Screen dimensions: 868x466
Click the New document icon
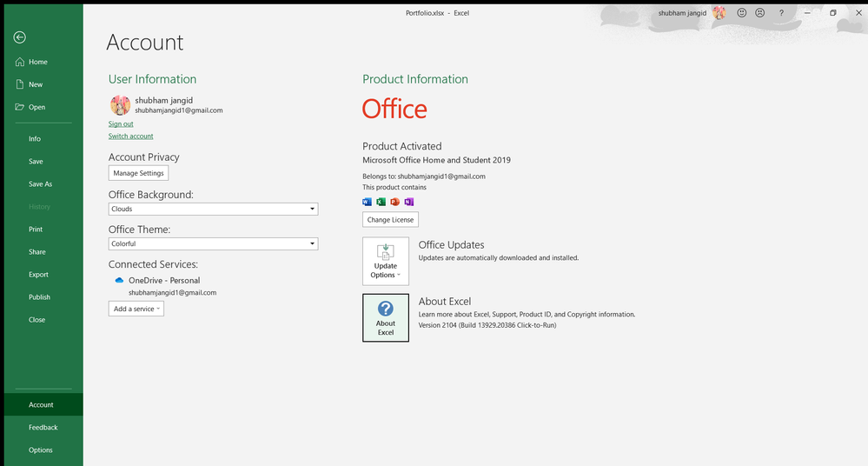coord(20,84)
